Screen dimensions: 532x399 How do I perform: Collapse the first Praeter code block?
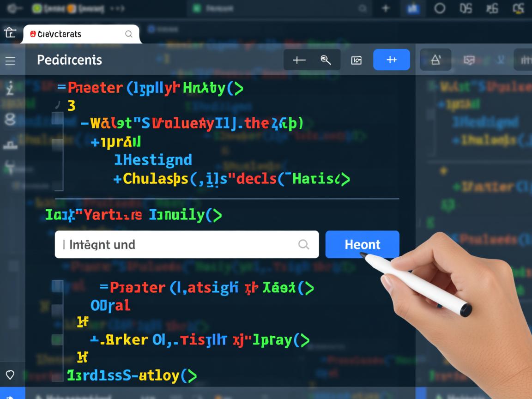pyautogui.click(x=61, y=87)
